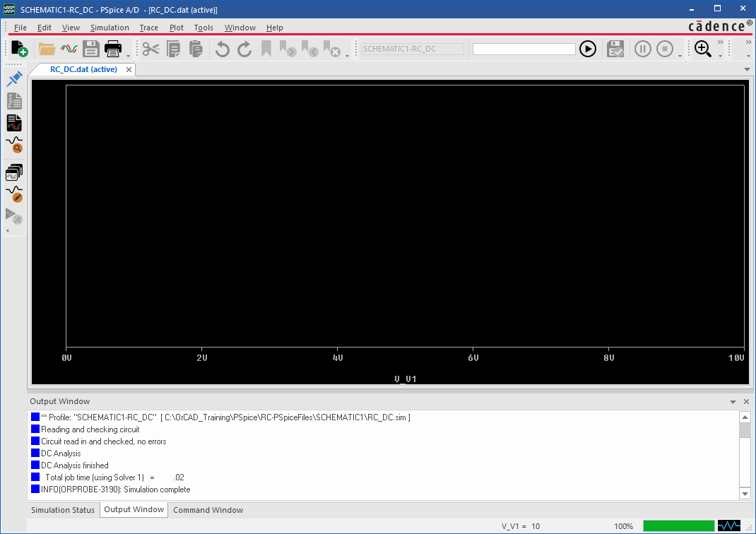Click the waveform icon in status bar
The image size is (756, 534).
(x=729, y=526)
